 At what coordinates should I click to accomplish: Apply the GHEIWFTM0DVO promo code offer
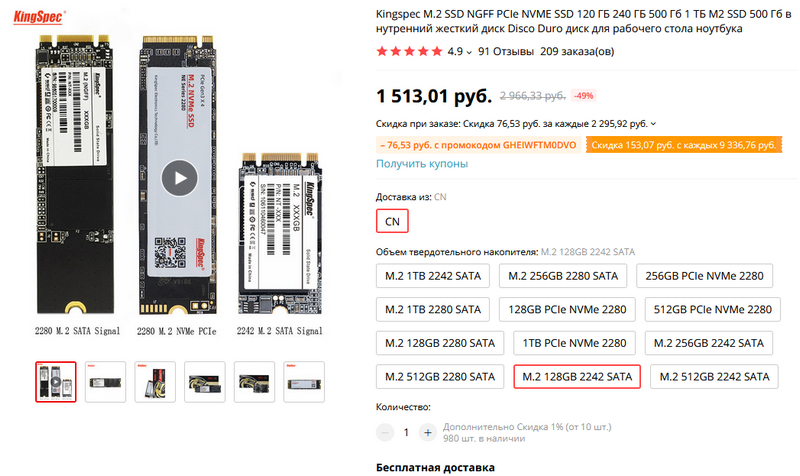click(x=477, y=144)
